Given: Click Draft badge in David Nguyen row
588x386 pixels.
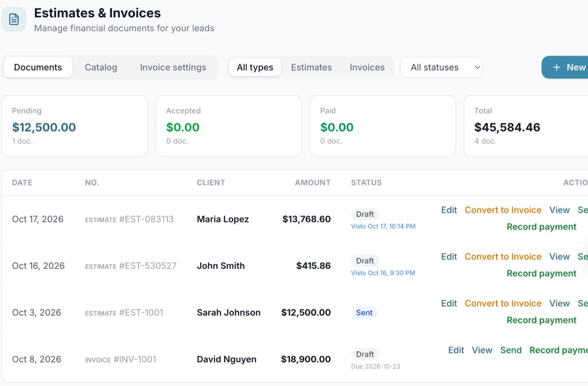Looking at the screenshot, I should point(365,354).
